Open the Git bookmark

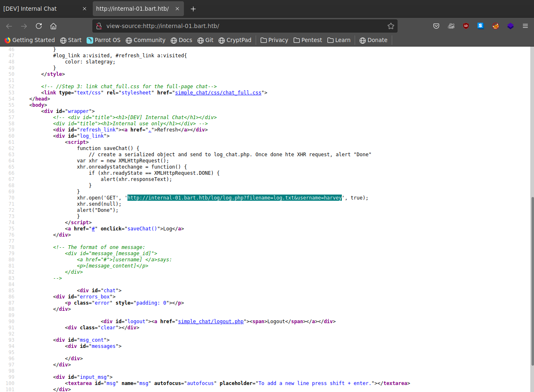(205, 40)
